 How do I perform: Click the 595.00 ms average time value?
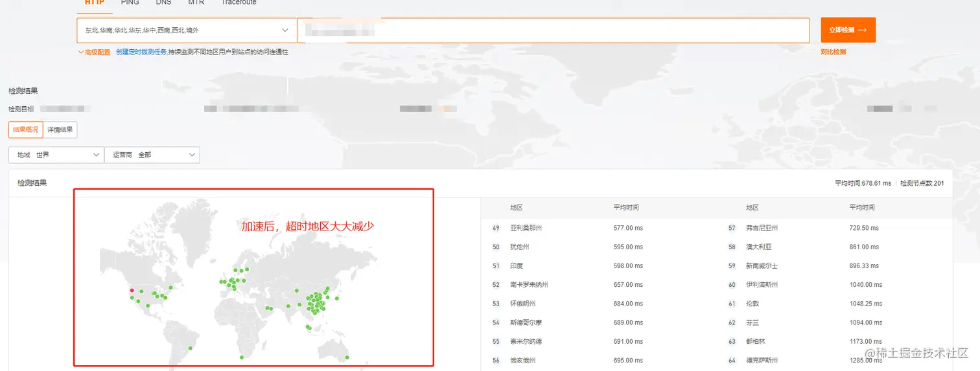[628, 247]
